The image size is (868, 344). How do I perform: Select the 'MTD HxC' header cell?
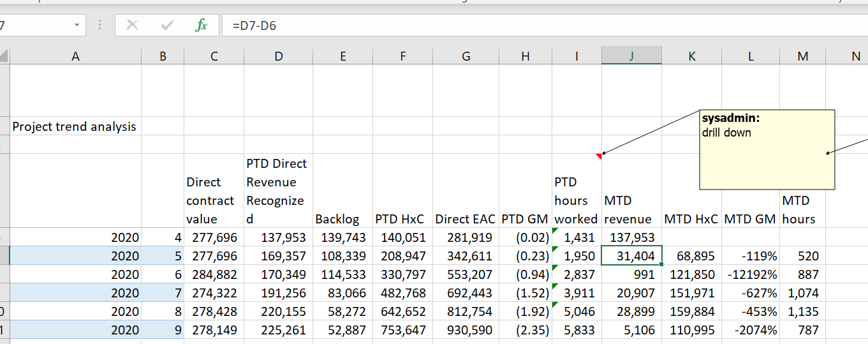click(x=691, y=190)
